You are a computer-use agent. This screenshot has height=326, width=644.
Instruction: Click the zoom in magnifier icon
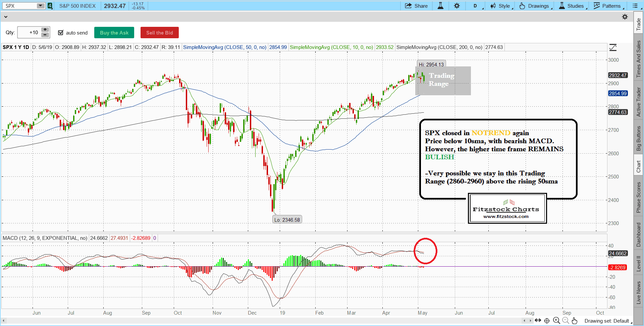point(556,321)
